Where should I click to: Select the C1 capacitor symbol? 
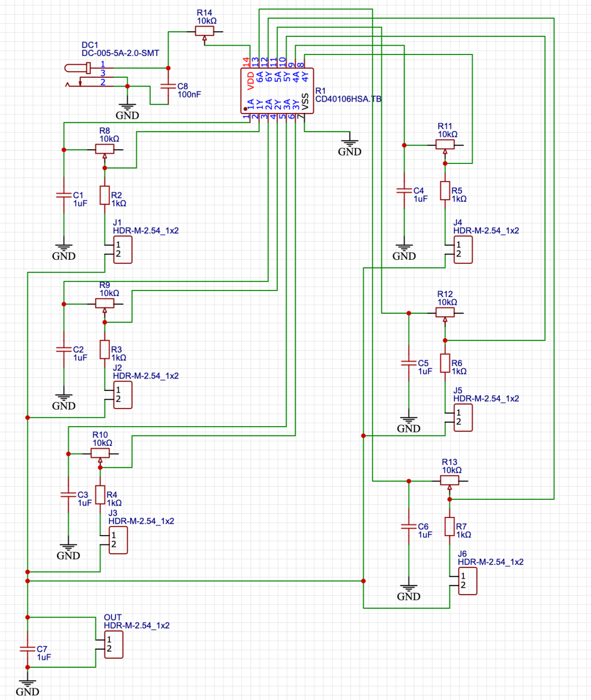[x=64, y=195]
